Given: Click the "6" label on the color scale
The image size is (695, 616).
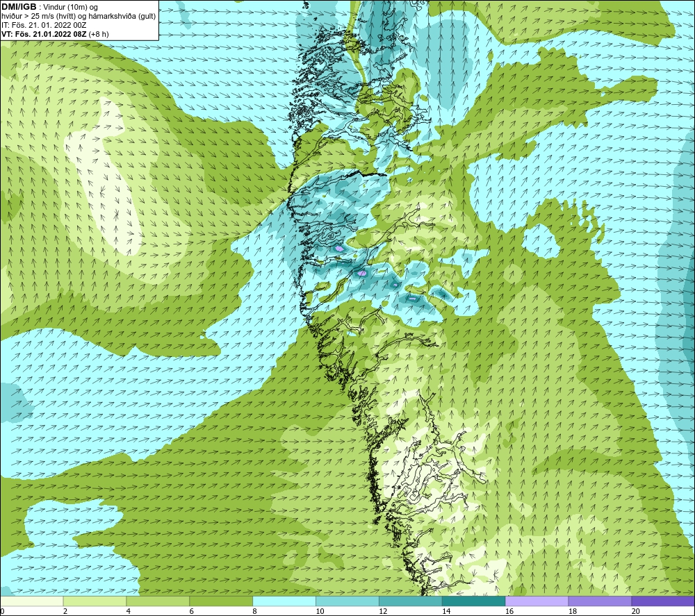Looking at the screenshot, I should 192,612.
